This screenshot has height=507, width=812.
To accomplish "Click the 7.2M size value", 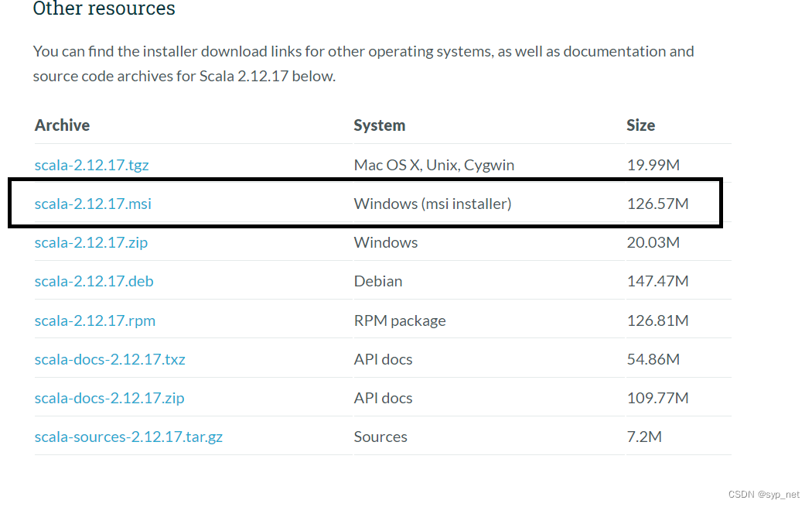I will [x=644, y=437].
